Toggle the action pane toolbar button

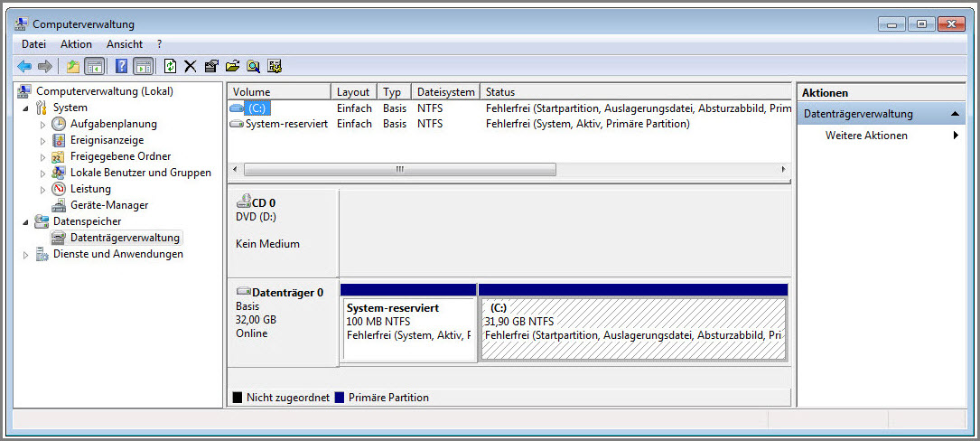[143, 66]
